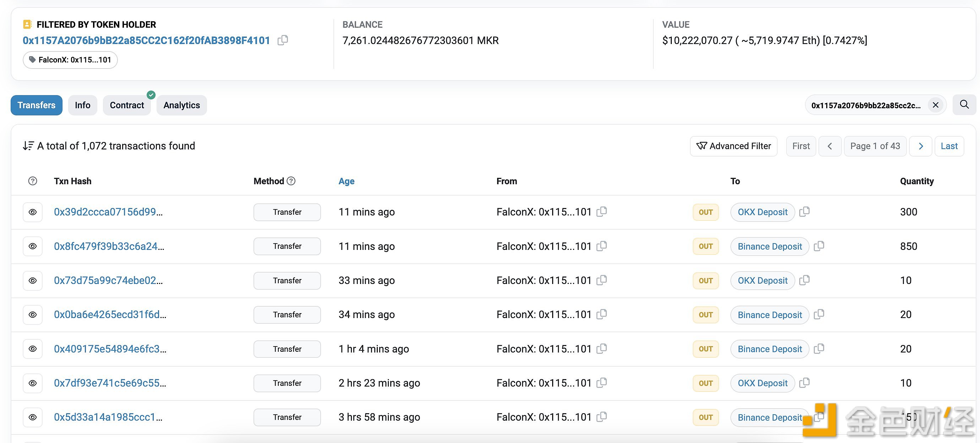Copy Binance Deposit address in 34 mins row

click(819, 314)
